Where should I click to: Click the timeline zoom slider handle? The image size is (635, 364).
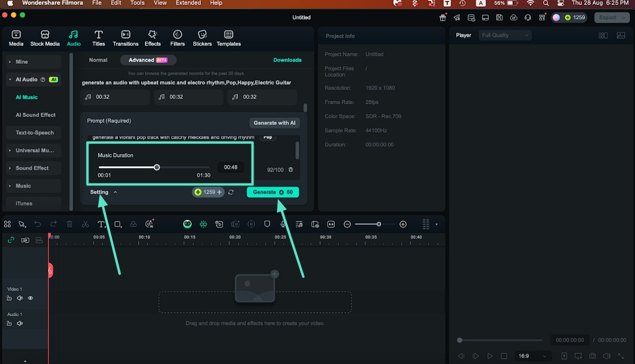point(379,224)
